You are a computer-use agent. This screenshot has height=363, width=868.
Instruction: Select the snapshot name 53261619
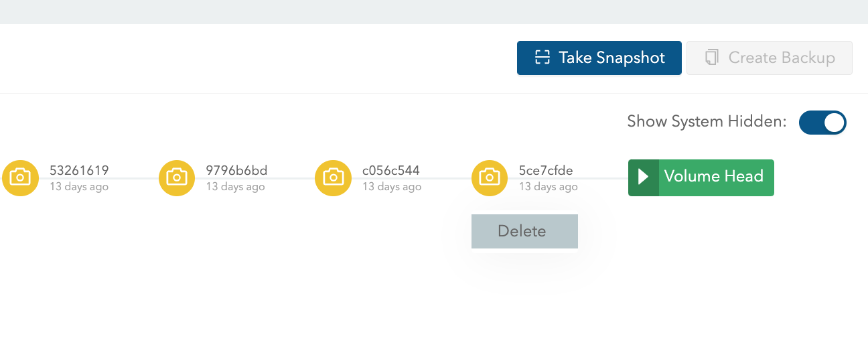point(79,170)
